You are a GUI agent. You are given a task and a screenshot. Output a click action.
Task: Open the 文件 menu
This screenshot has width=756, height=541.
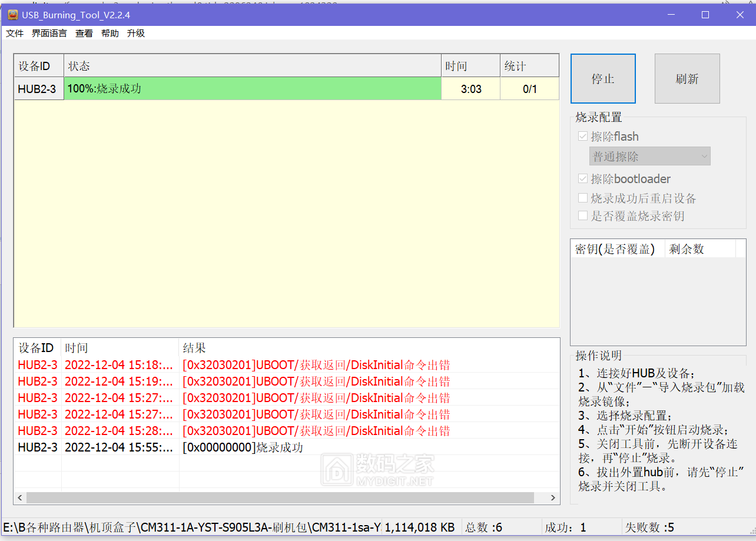click(x=15, y=34)
